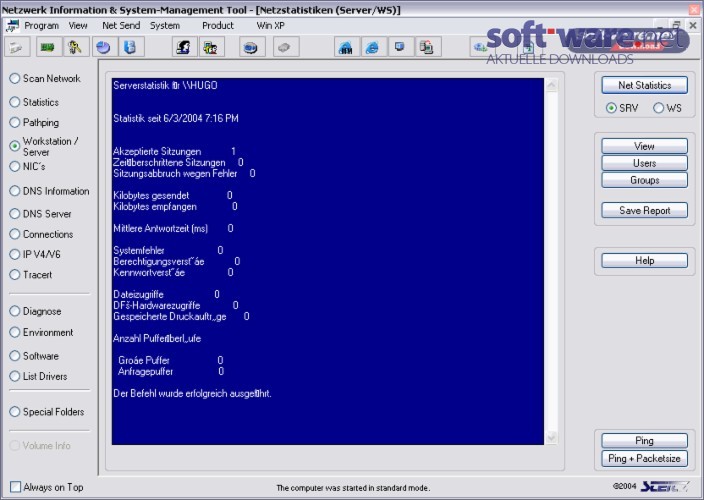Click the person silhouette toolbar icon
This screenshot has height=500, width=704.
(184, 47)
